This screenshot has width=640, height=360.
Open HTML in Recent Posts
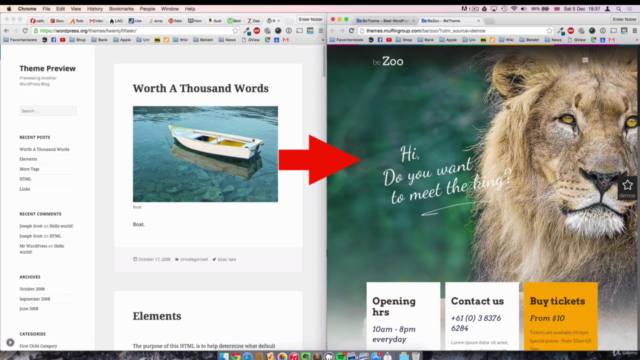25,179
